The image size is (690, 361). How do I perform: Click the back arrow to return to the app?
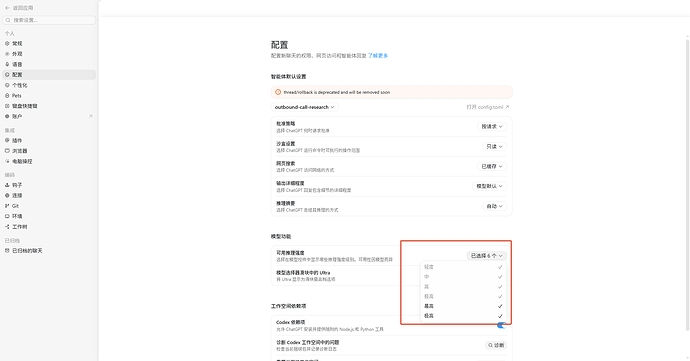pos(7,8)
